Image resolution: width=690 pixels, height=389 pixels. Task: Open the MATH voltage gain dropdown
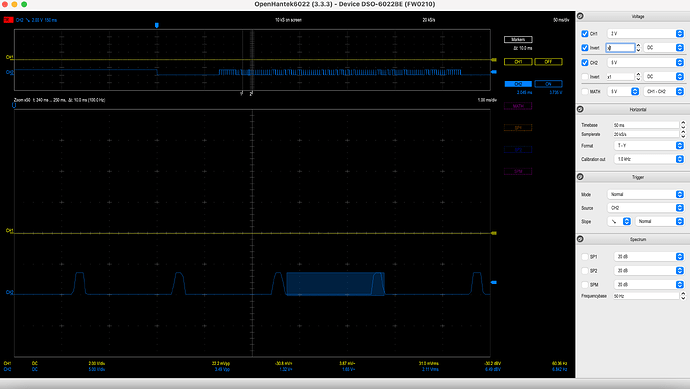coord(623,92)
